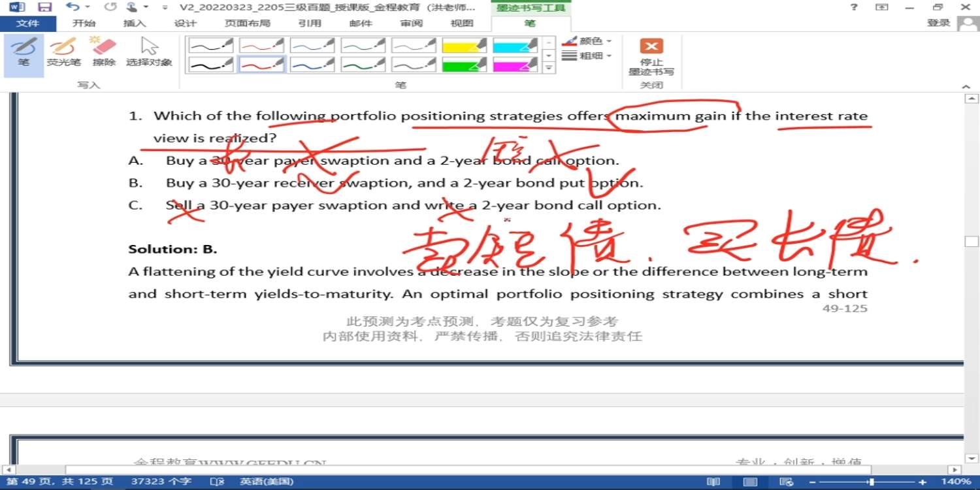The height and width of the screenshot is (490, 980).
Task: Switch to the 邮件 ribbon tab
Action: point(361,24)
